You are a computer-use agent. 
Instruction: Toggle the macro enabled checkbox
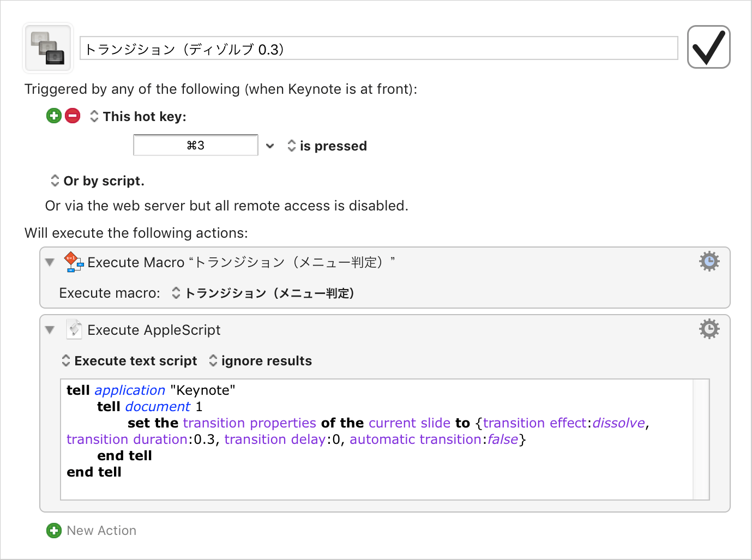[708, 47]
